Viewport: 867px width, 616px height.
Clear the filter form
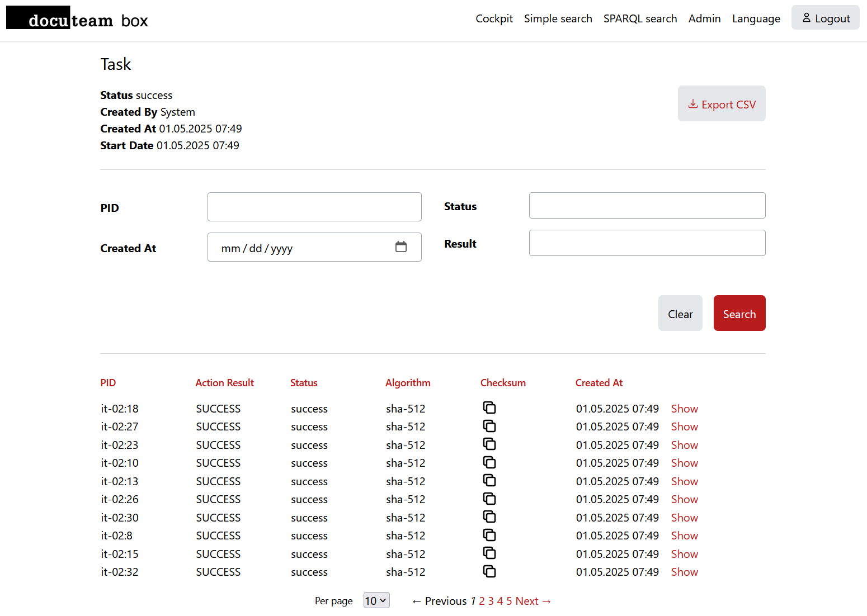[680, 314]
